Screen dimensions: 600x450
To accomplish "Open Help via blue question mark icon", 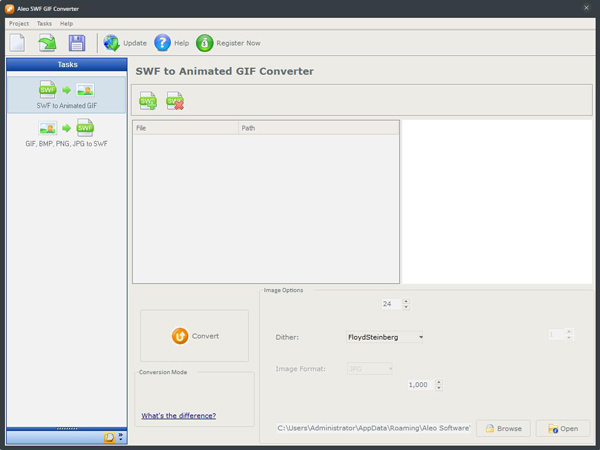I will (x=162, y=42).
